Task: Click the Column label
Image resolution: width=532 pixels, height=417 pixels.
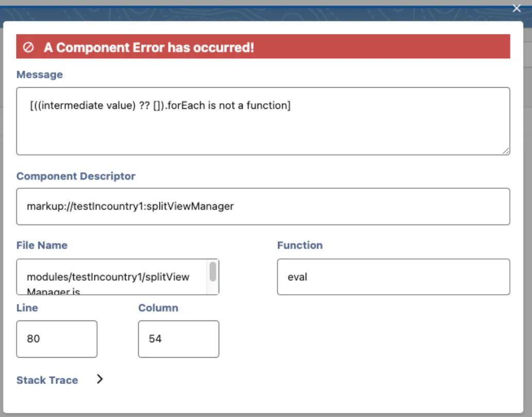Action: coord(158,308)
